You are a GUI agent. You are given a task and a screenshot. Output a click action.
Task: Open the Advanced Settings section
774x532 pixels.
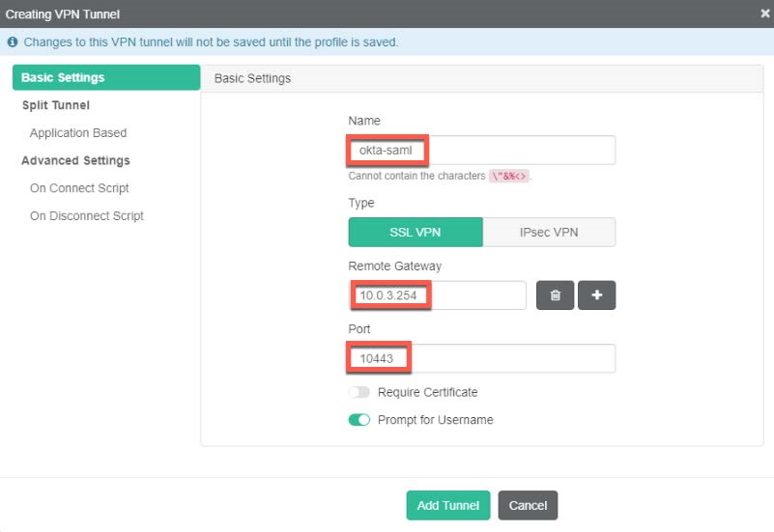click(x=75, y=160)
